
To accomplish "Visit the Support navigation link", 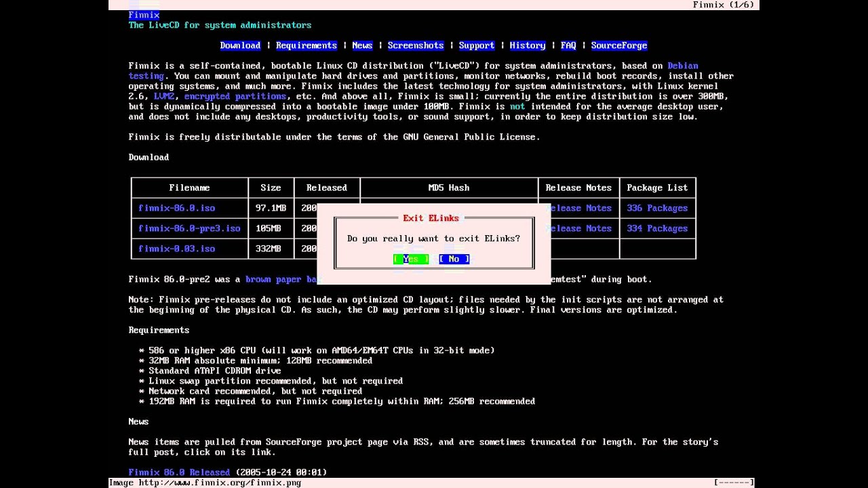I will 477,45.
